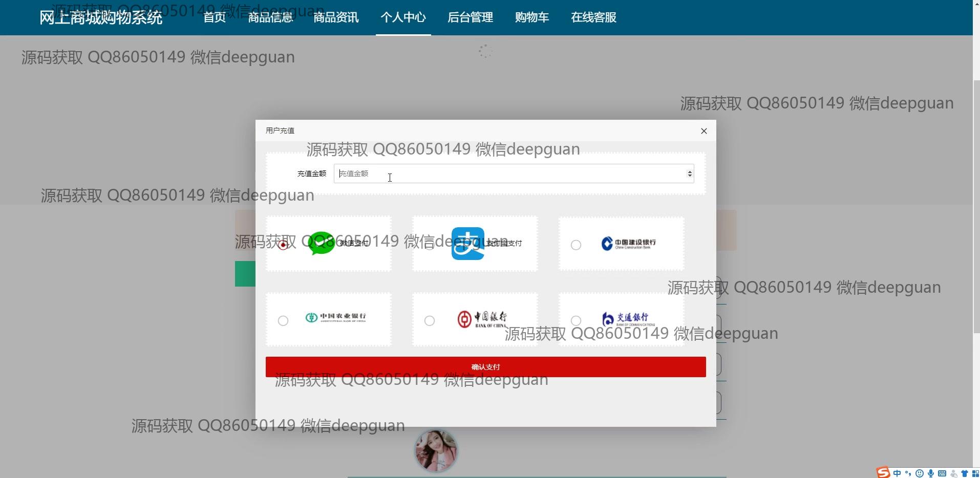The width and height of the screenshot is (980, 478).
Task: Click the Bank of China logo
Action: (x=482, y=319)
